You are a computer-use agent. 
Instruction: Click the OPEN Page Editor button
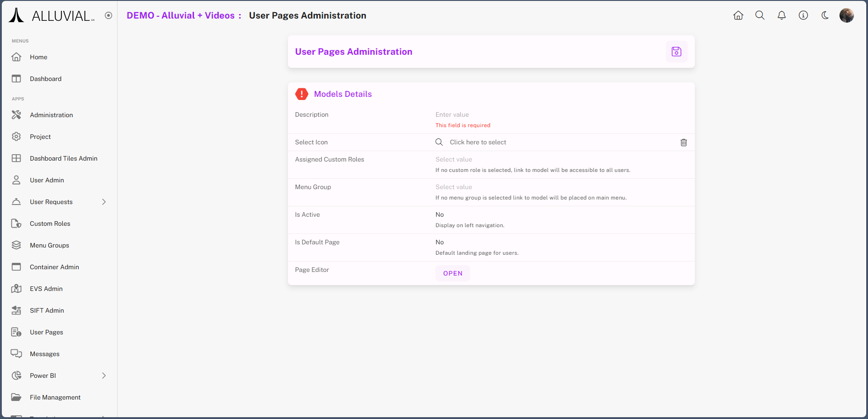coord(453,273)
